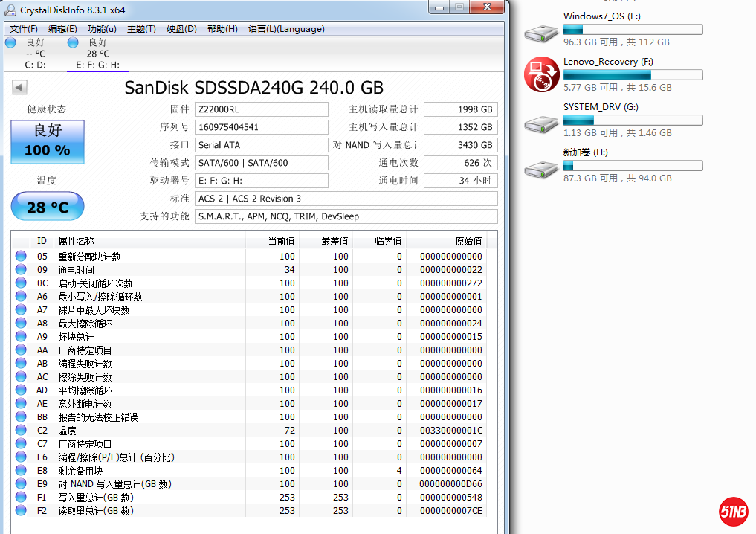The width and height of the screenshot is (756, 534).
Task: Click the Windows7_OS (E:) capacity usage bar
Action: (x=633, y=30)
